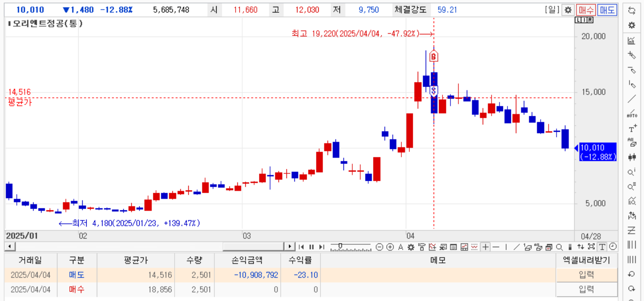Click the magnifier info icon in sidebar
644x301 pixels.
pos(632,171)
